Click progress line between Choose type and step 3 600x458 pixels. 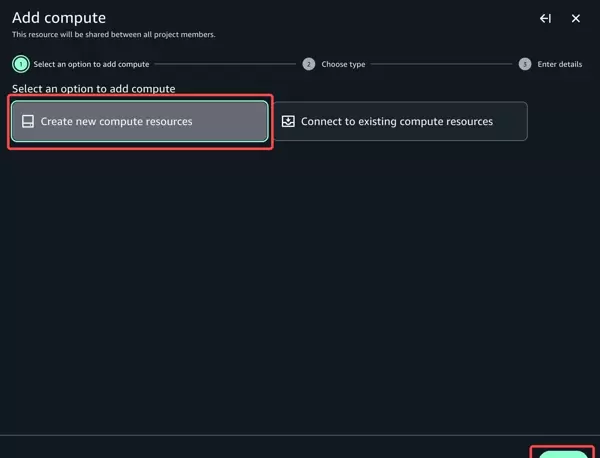(443, 64)
